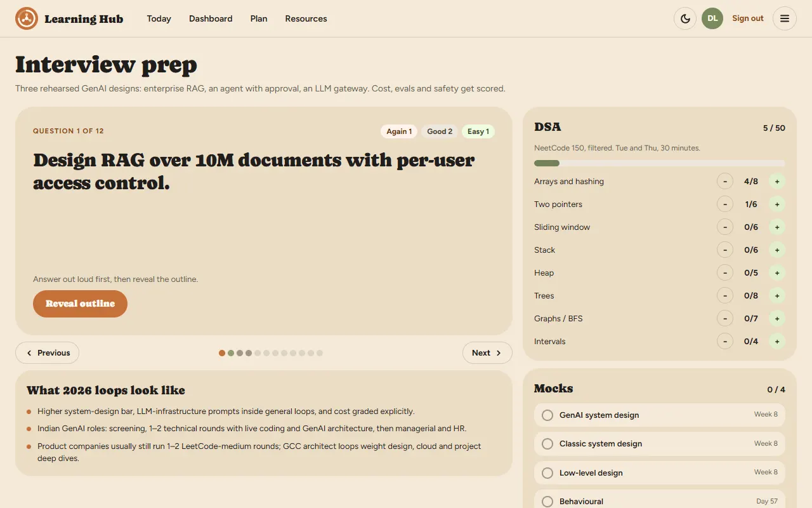Jump to the last question dot
The image size is (812, 508).
click(x=320, y=353)
